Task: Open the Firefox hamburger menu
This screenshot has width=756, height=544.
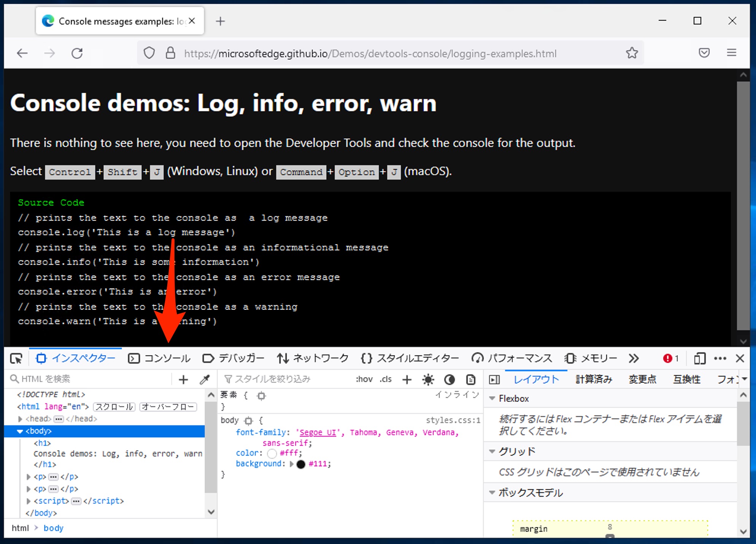Action: click(731, 52)
